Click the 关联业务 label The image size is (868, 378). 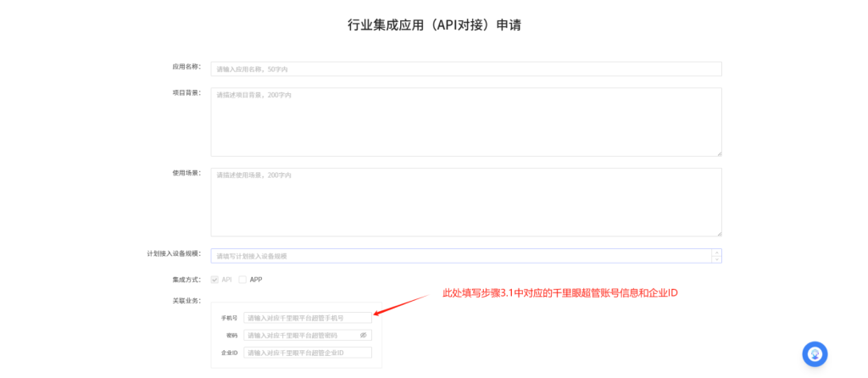(186, 301)
